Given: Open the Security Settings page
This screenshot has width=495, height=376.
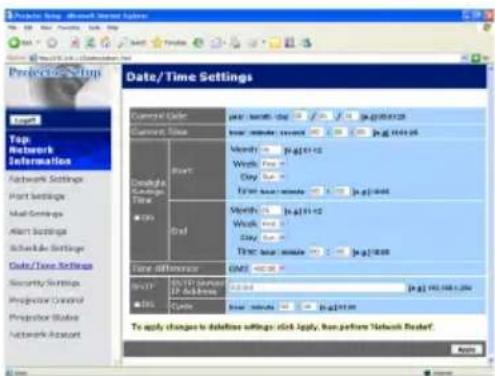Looking at the screenshot, I should pyautogui.click(x=44, y=283).
